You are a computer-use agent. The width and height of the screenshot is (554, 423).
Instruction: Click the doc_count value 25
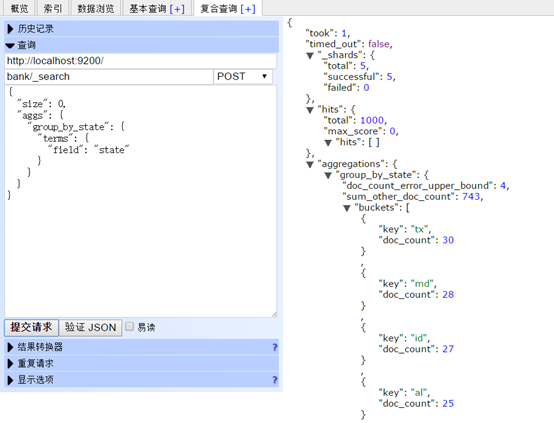(x=448, y=403)
